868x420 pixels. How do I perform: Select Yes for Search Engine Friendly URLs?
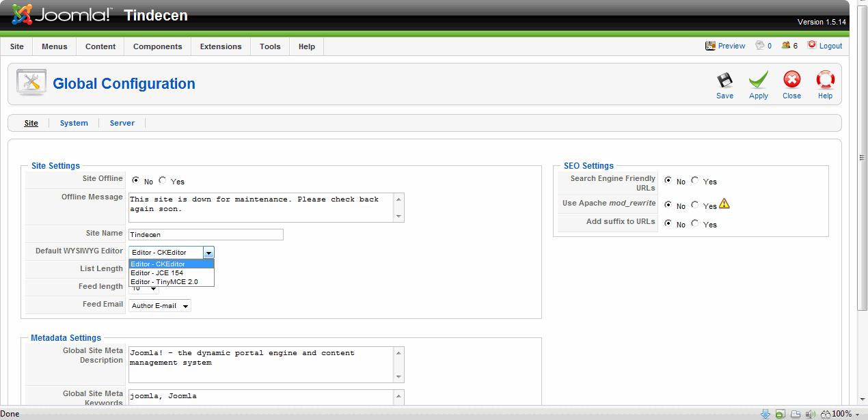click(694, 181)
